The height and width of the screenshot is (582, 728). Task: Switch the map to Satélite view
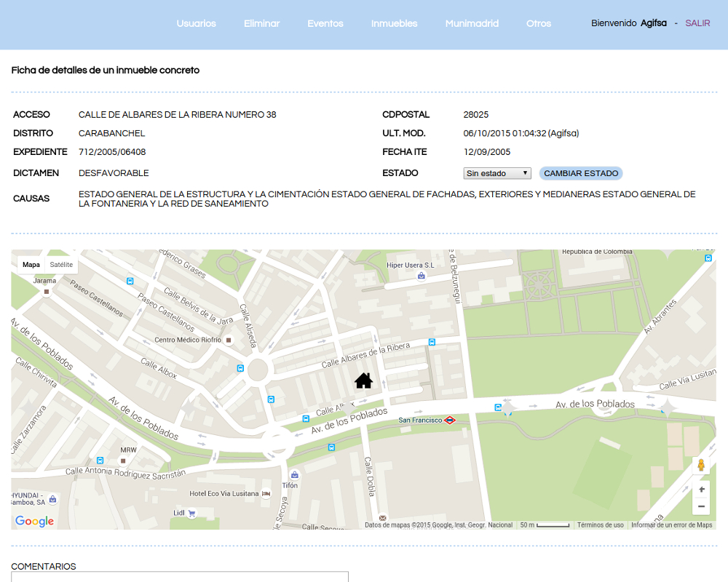(x=61, y=265)
